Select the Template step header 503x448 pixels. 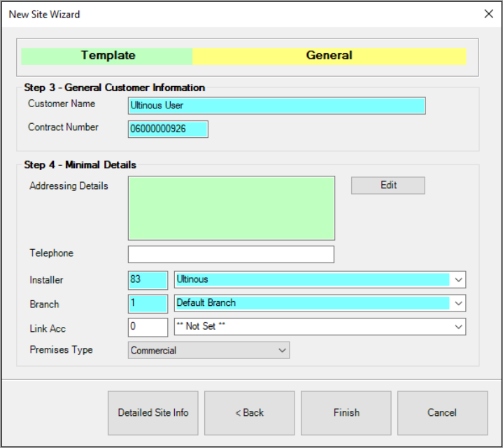tap(107, 56)
